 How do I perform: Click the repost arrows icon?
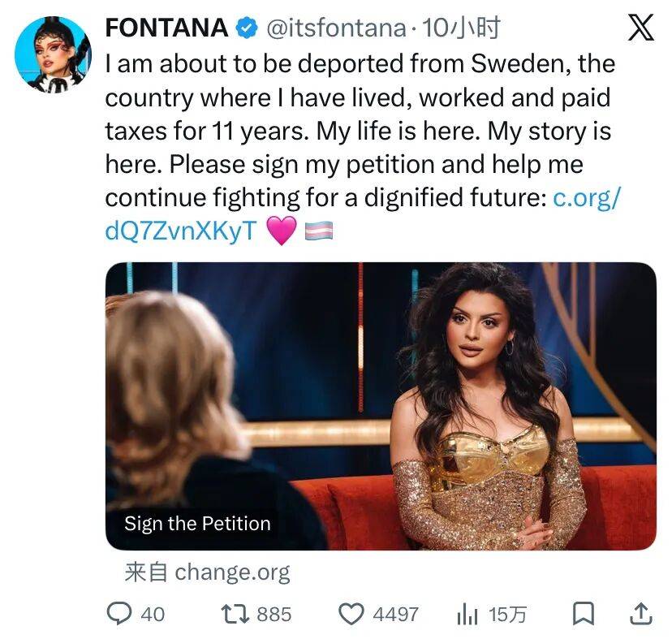(x=237, y=614)
